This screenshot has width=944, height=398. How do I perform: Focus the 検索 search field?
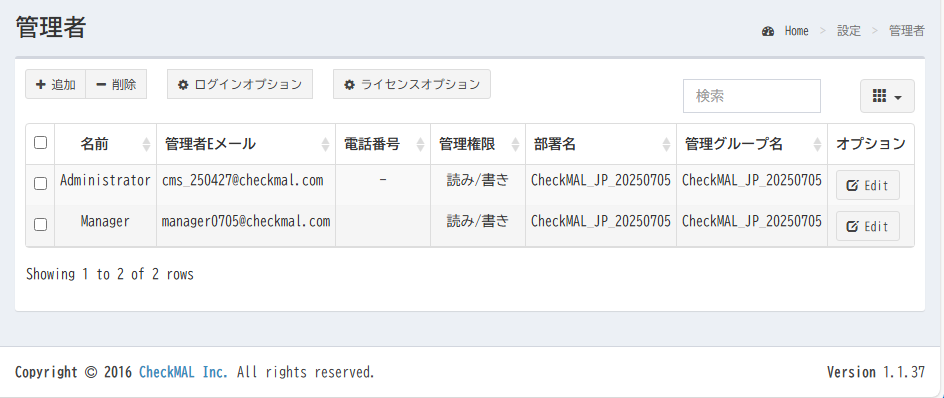pos(752,96)
